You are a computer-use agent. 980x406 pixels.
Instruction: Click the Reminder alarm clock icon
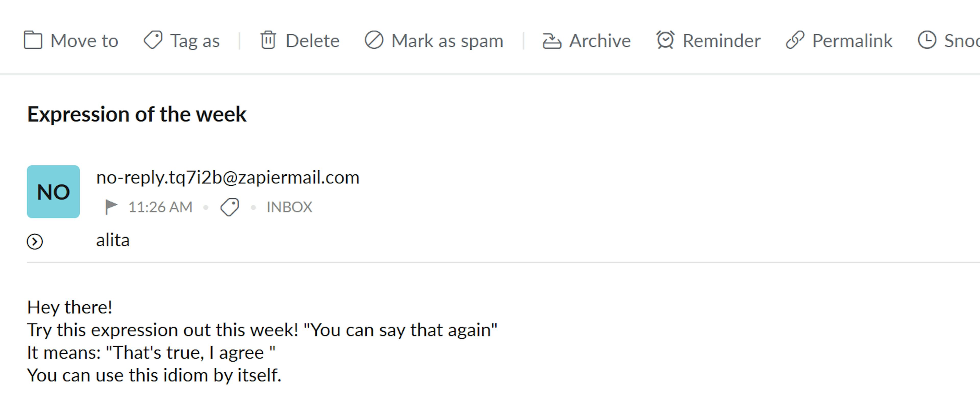[x=665, y=40]
